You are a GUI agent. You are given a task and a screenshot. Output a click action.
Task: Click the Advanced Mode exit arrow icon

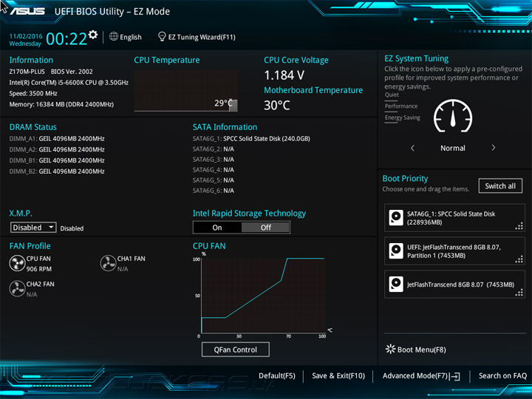coord(455,376)
